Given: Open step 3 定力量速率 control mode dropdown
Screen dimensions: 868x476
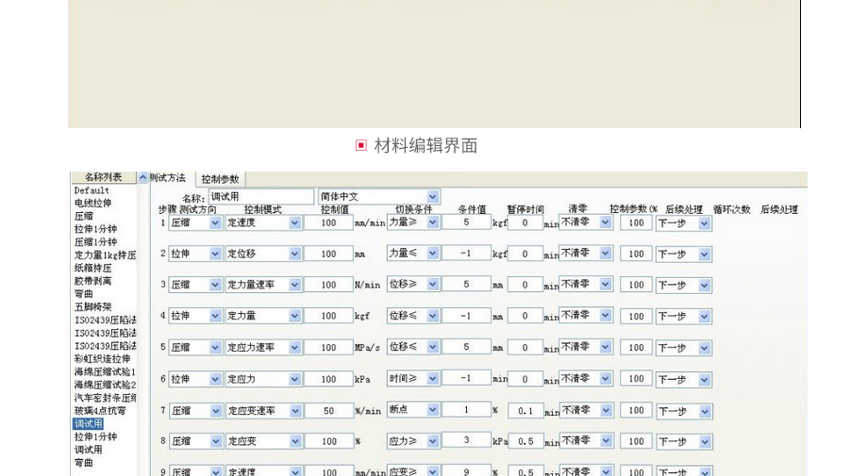Looking at the screenshot, I should click(x=294, y=285).
